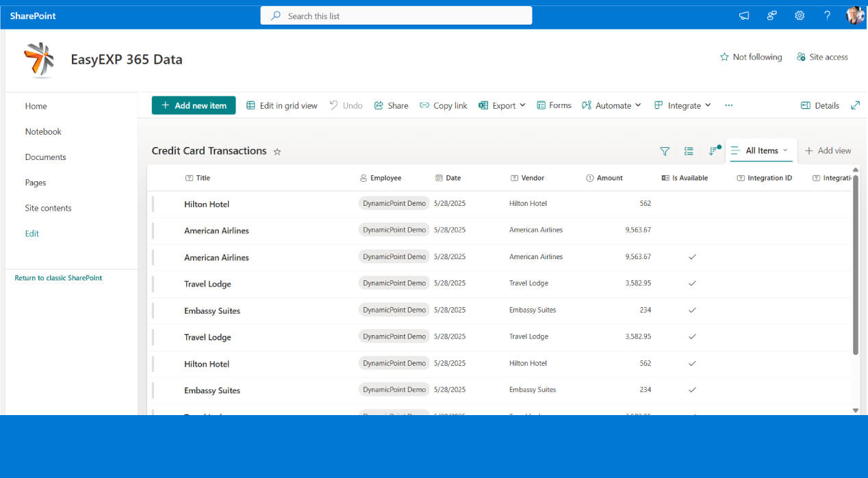Open the first Travel Lodge item title
This screenshot has height=478, width=868.
[207, 284]
